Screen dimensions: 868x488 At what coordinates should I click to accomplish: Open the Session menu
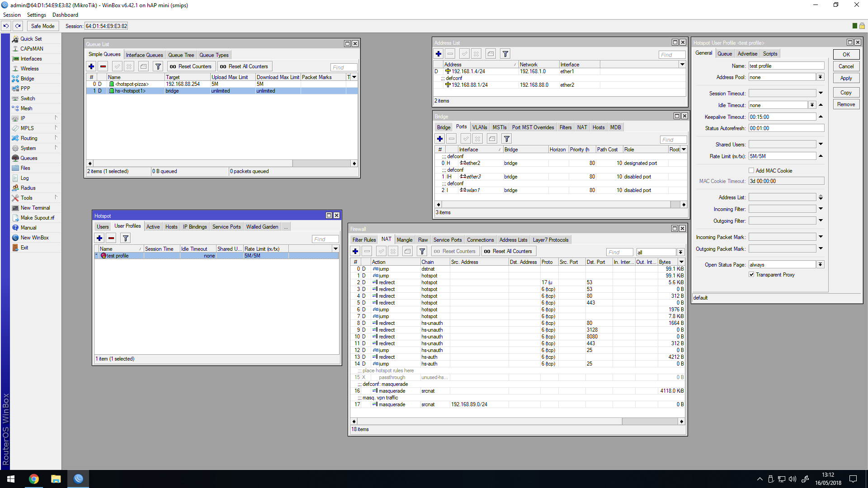(x=12, y=14)
